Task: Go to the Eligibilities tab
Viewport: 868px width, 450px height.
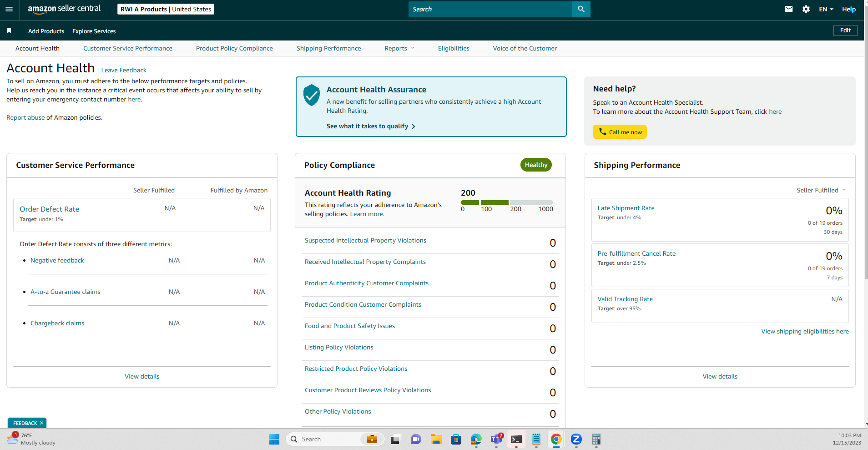Action: (454, 48)
